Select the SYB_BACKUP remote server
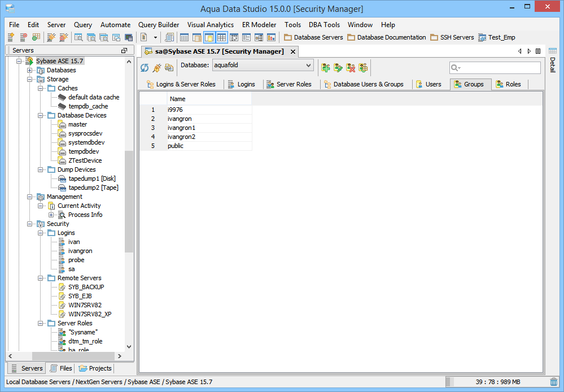This screenshot has height=392, width=564. [86, 287]
